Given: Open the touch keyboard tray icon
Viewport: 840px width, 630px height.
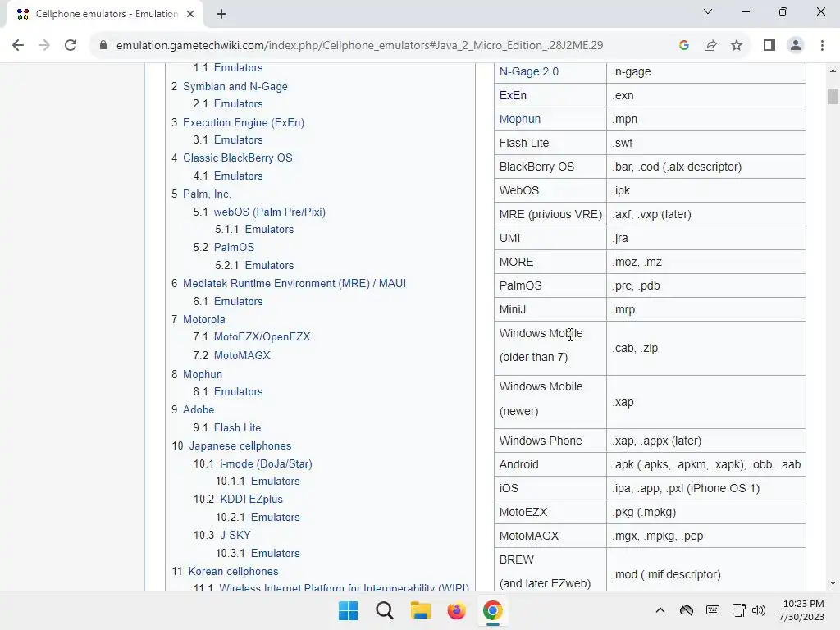Looking at the screenshot, I should tap(713, 610).
